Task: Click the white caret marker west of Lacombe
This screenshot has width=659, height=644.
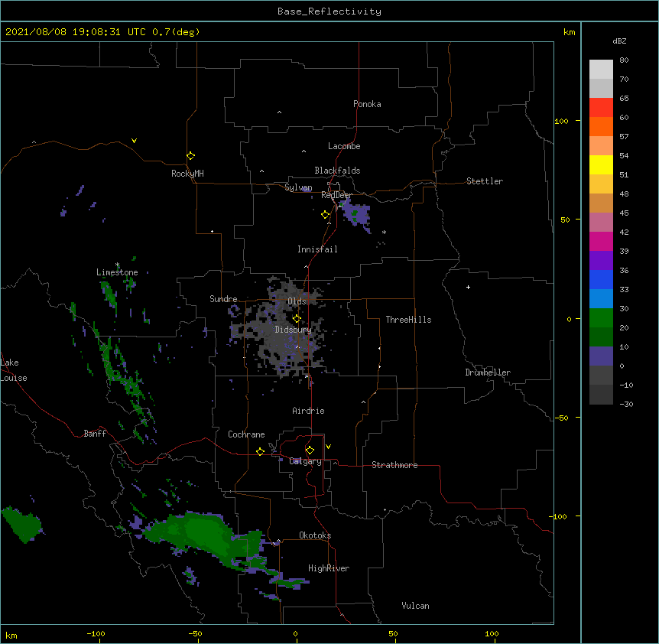Action: click(x=304, y=151)
